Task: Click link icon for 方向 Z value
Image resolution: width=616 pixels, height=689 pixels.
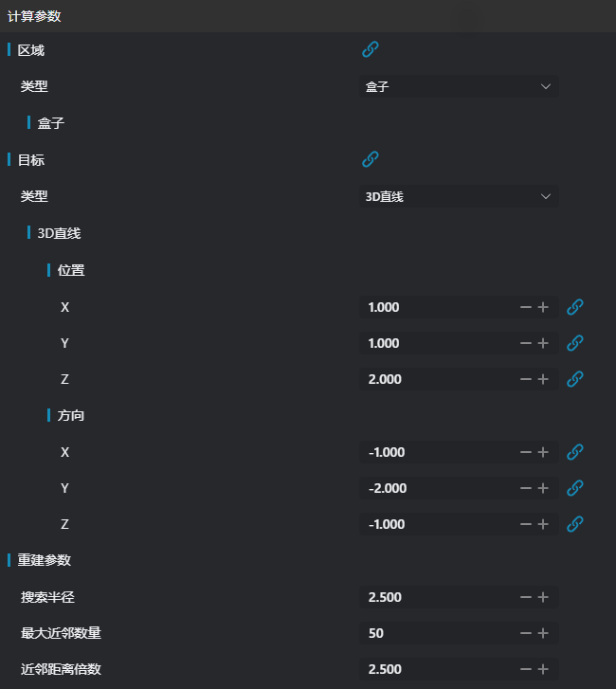Action: point(574,524)
